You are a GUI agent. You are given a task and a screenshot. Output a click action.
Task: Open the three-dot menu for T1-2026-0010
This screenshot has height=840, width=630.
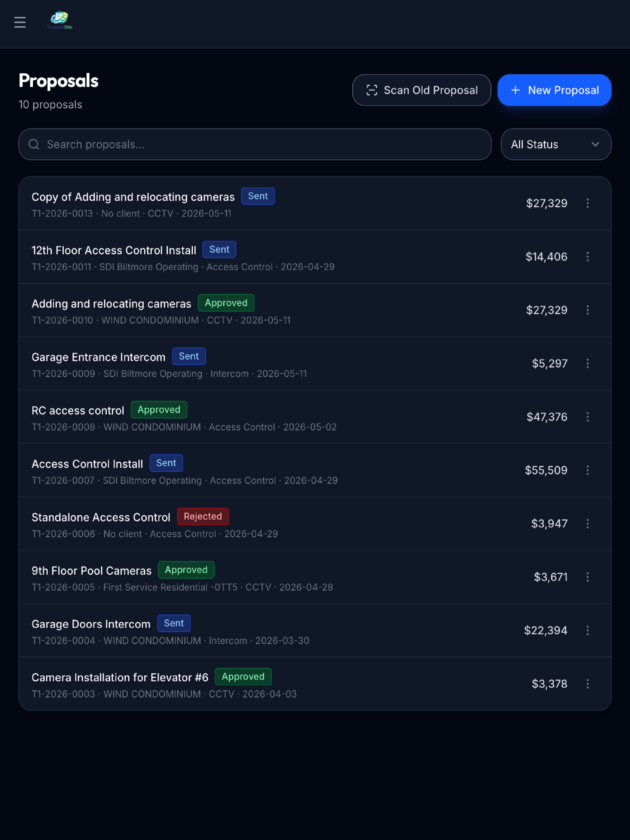click(x=588, y=310)
